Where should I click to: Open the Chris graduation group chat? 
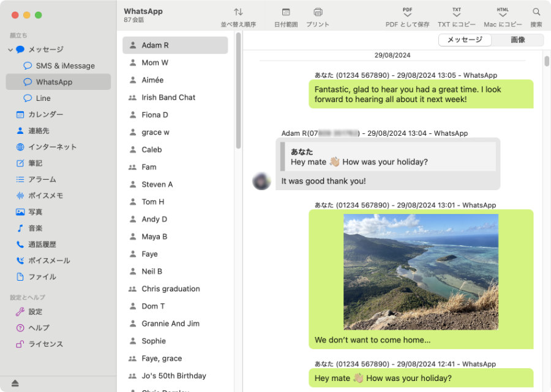point(175,289)
